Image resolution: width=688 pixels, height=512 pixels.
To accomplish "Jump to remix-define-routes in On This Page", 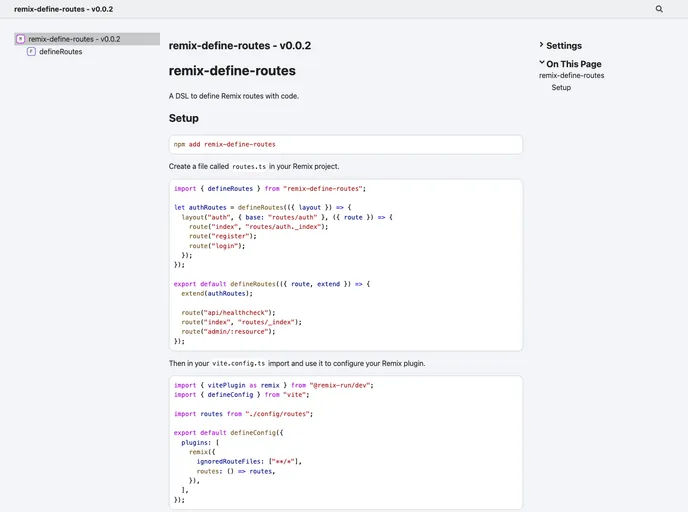I will (x=571, y=75).
